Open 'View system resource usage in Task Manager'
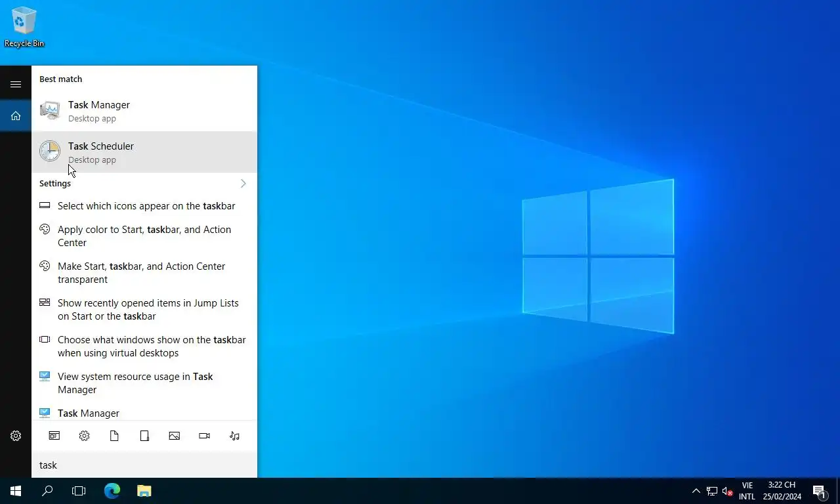 144,383
